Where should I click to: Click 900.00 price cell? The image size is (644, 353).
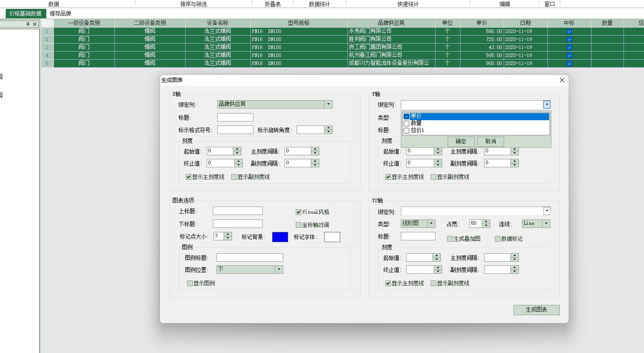(x=481, y=63)
